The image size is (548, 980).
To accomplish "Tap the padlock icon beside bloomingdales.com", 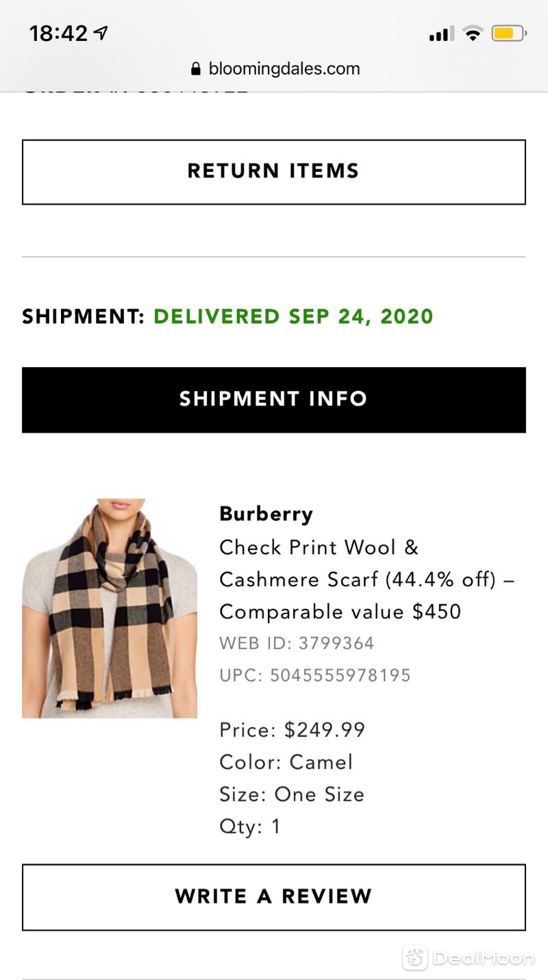I will coord(196,68).
